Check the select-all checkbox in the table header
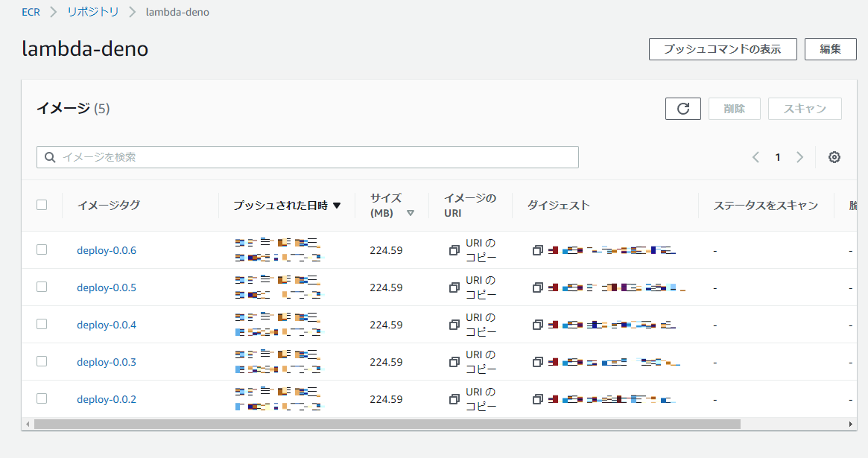This screenshot has width=868, height=458. [42, 205]
